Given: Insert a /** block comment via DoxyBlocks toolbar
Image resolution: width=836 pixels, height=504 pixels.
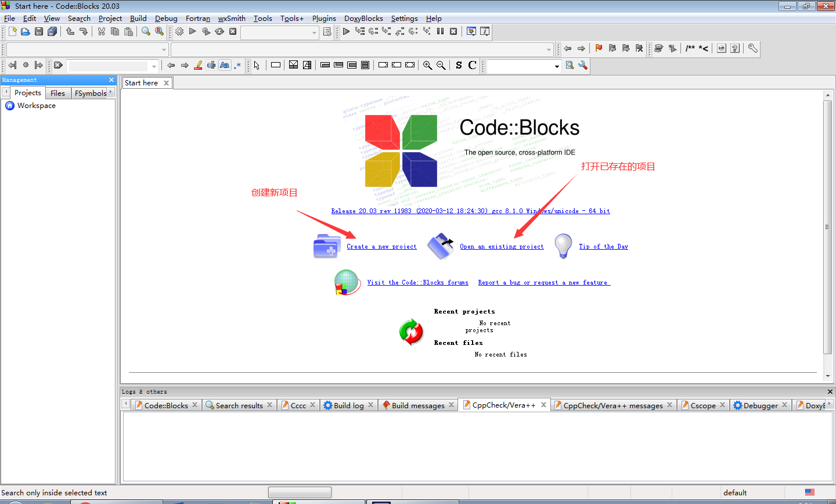Looking at the screenshot, I should 690,49.
